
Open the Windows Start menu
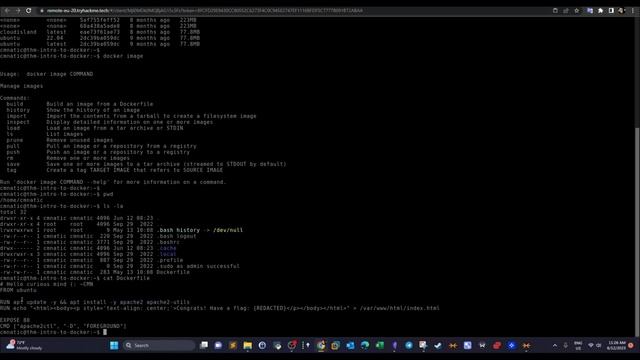point(114,345)
